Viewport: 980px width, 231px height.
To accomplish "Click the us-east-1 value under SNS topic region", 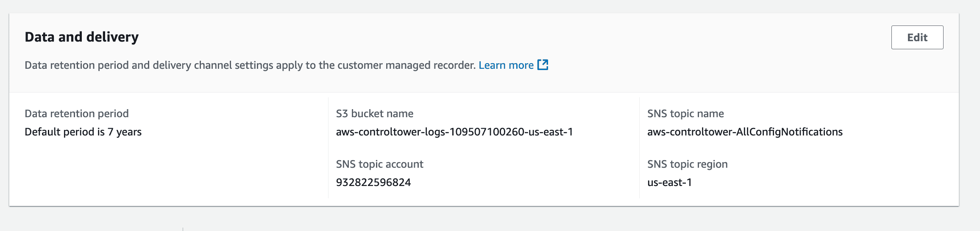I will 669,182.
